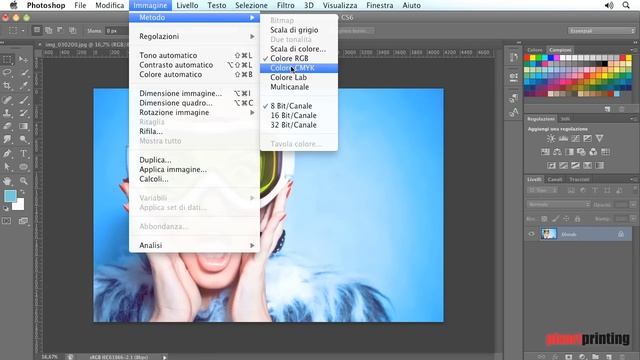
Task: Switch to the Tracciati tab
Action: click(x=579, y=180)
